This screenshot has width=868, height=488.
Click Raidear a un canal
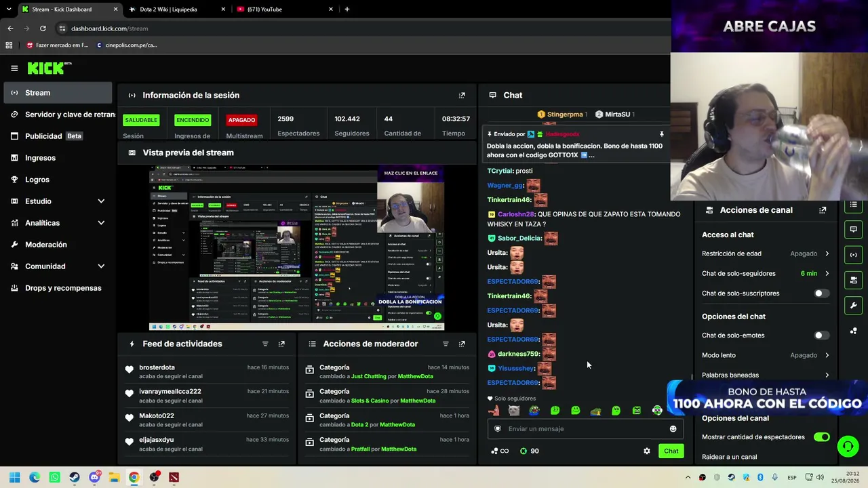(x=729, y=457)
